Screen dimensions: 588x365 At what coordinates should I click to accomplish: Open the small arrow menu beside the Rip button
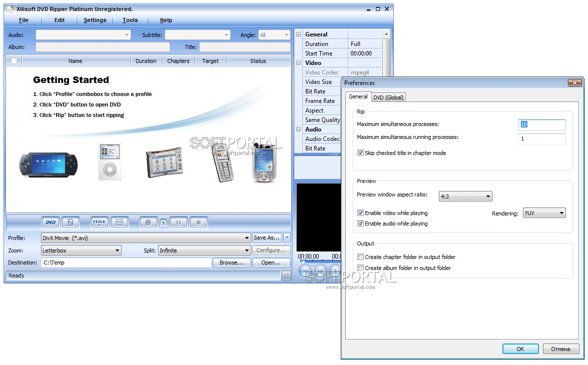click(x=164, y=222)
